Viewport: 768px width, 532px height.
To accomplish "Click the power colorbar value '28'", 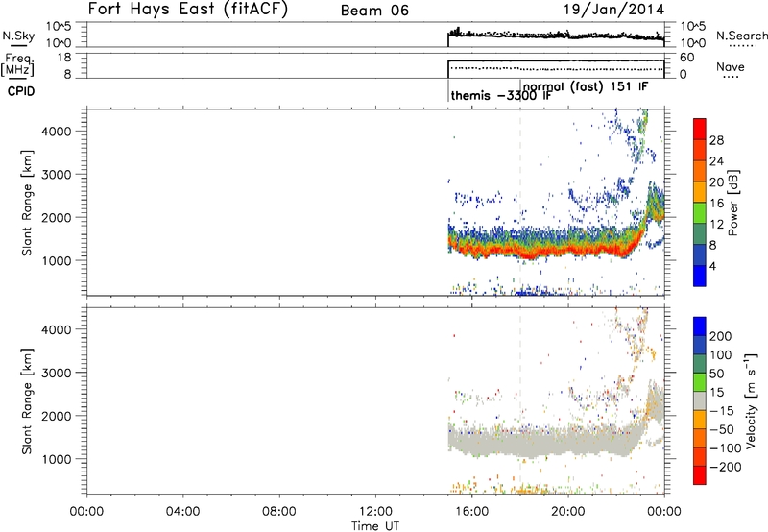I will (x=716, y=140).
